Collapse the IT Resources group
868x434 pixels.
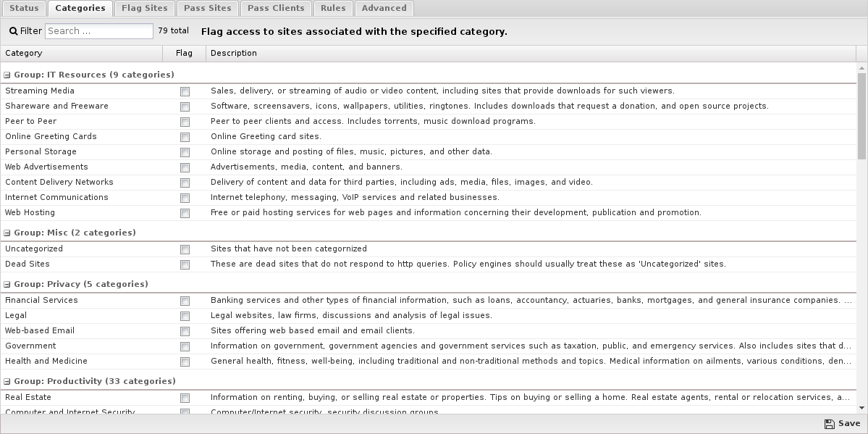pyautogui.click(x=7, y=75)
